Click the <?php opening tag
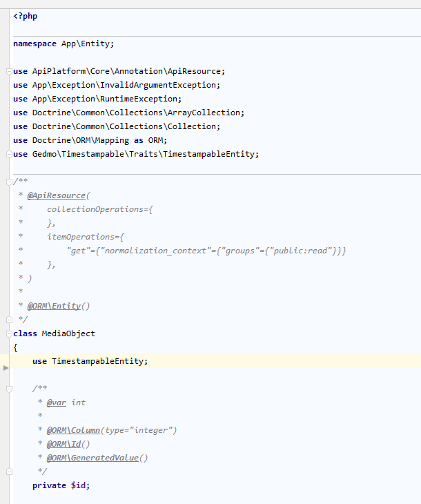This screenshot has width=421, height=504. point(25,16)
